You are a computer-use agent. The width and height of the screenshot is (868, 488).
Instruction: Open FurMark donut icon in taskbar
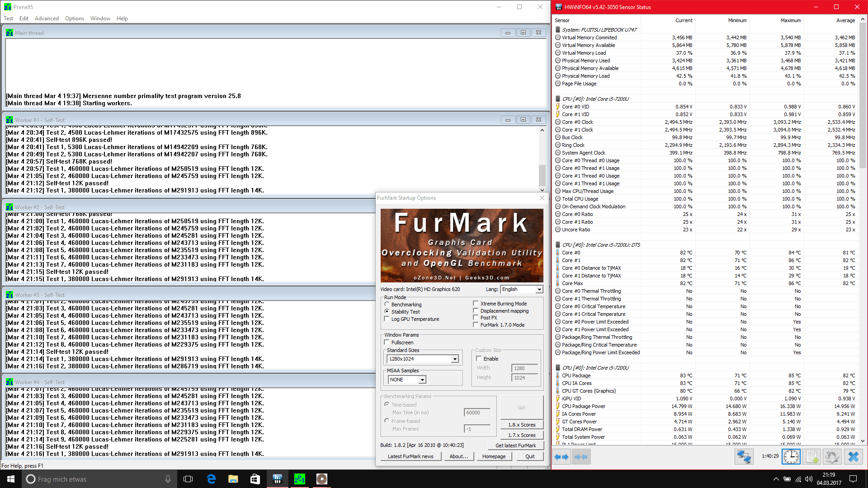tap(321, 479)
